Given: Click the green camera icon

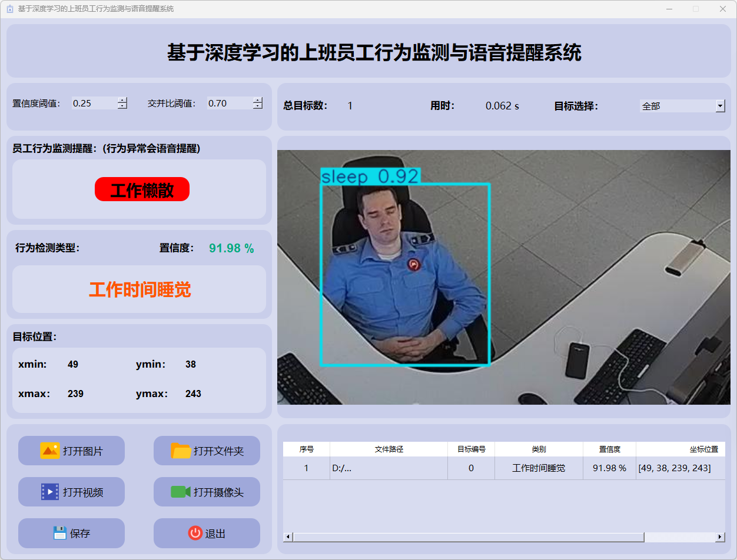Looking at the screenshot, I should (x=181, y=492).
